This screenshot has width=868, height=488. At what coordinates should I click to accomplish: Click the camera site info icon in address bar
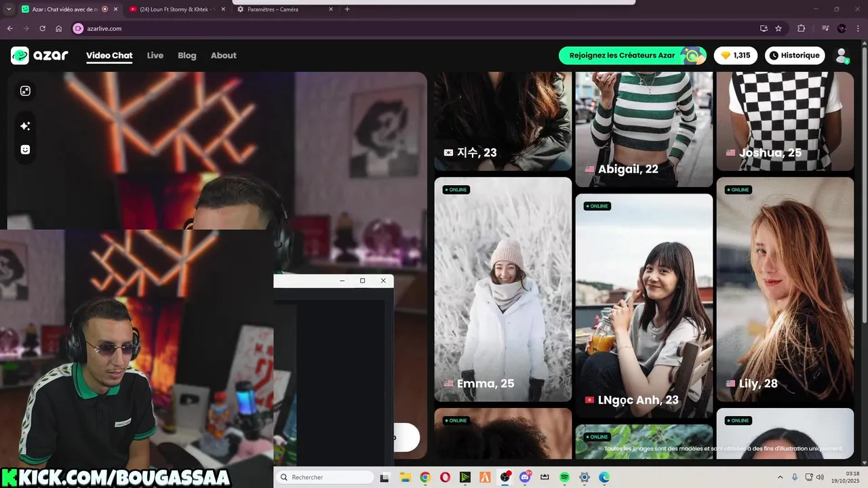(x=78, y=28)
